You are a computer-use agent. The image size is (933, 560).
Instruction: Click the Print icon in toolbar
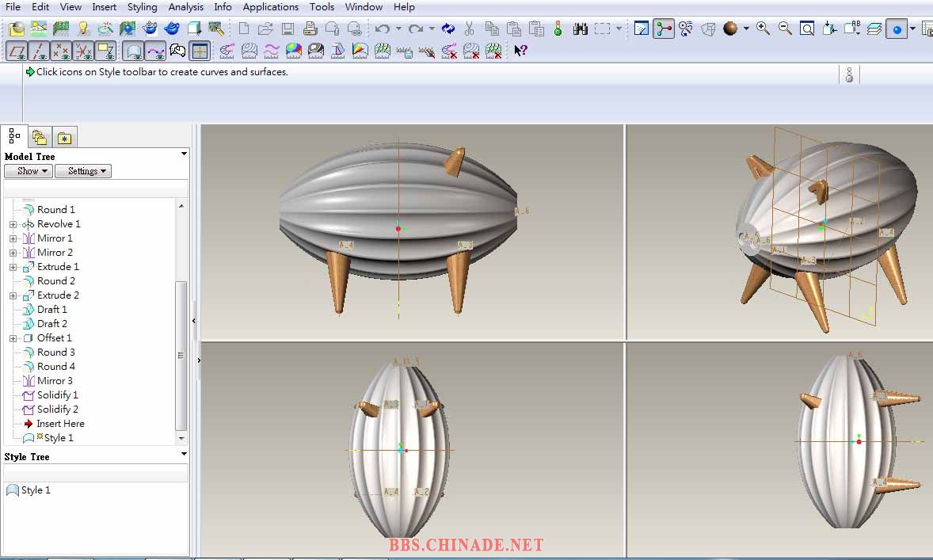310,29
